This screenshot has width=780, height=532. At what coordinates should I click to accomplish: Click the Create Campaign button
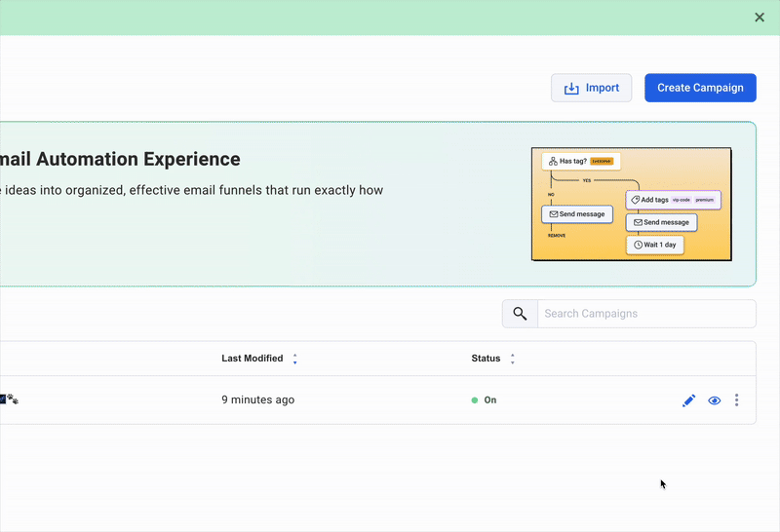700,88
